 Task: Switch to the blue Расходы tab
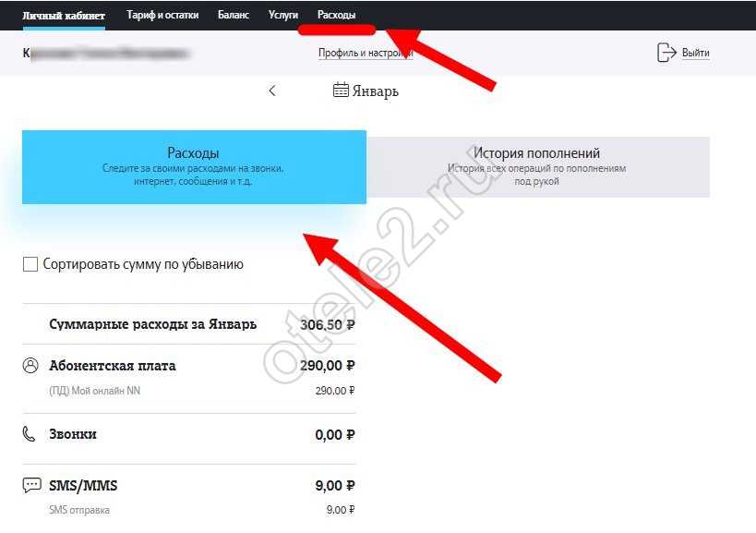(194, 167)
